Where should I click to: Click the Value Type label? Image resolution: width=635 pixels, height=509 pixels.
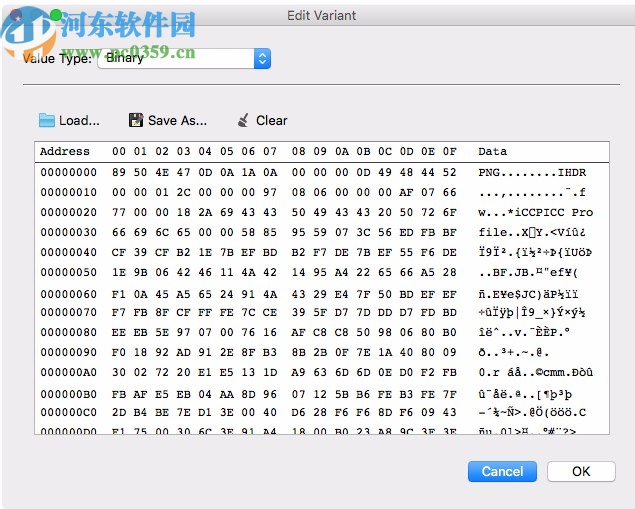[x=58, y=59]
